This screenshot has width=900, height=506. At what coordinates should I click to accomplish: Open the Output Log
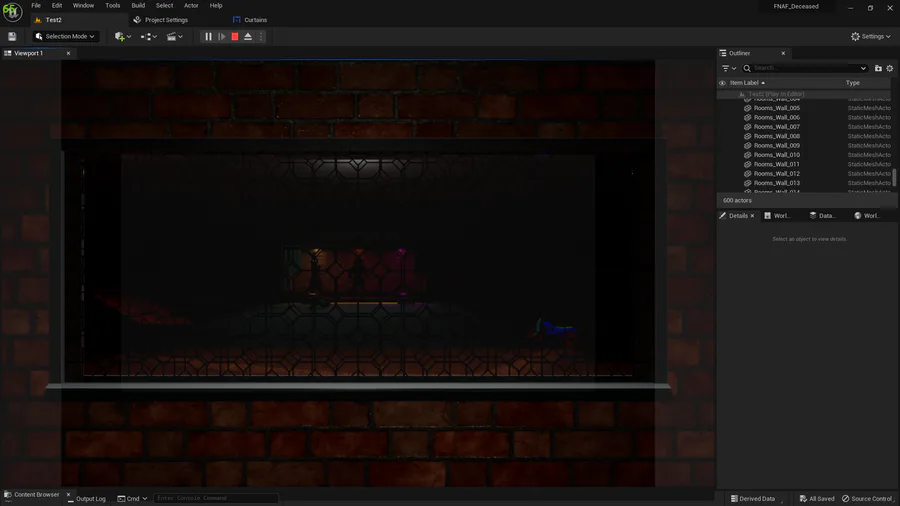tap(86, 499)
